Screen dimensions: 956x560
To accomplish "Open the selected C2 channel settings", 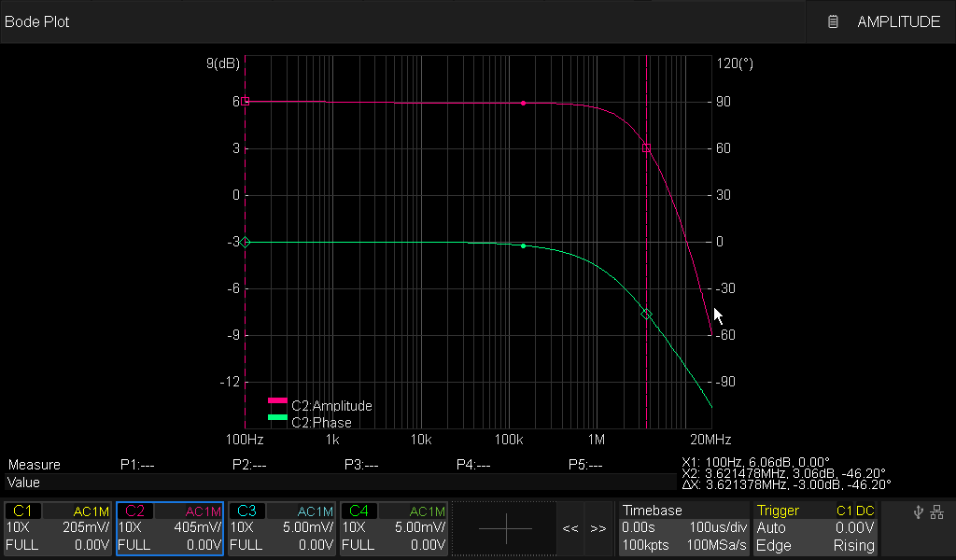I will coord(170,528).
